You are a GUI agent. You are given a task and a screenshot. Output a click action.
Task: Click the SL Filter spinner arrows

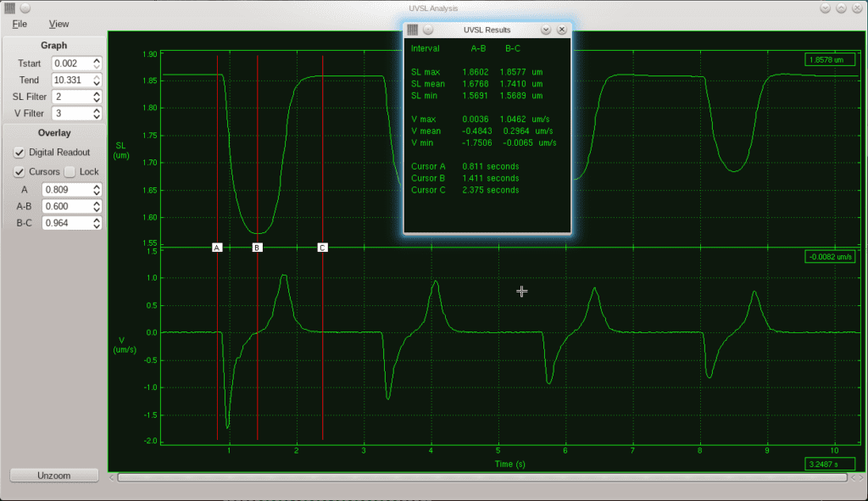pyautogui.click(x=97, y=97)
